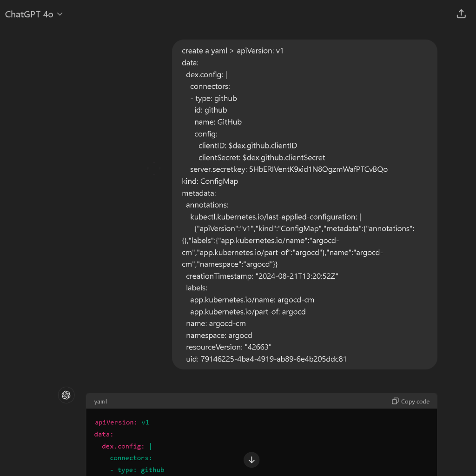Click the scroll-to-bottom arrow button
Viewport: 476px width, 476px height.
pos(251,460)
